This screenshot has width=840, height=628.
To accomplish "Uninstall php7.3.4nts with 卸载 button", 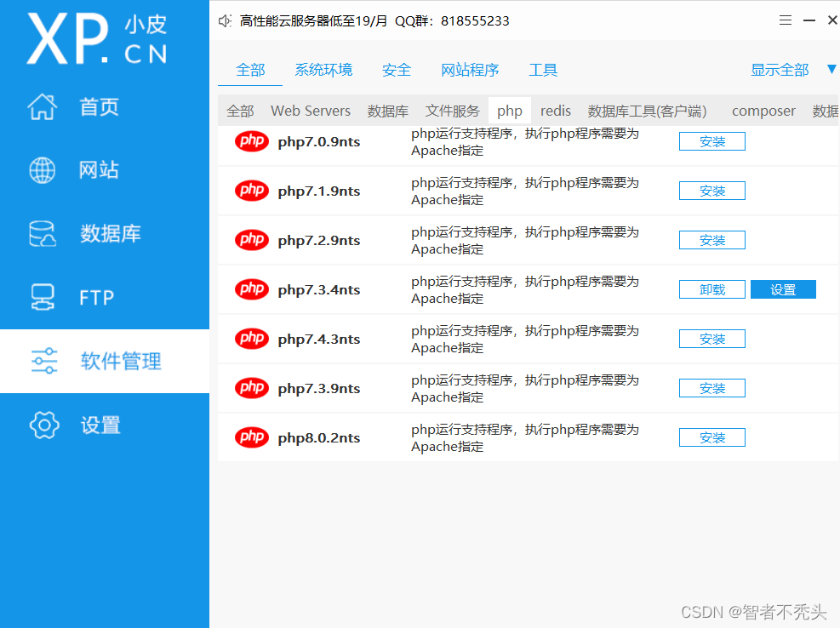I will 712,289.
